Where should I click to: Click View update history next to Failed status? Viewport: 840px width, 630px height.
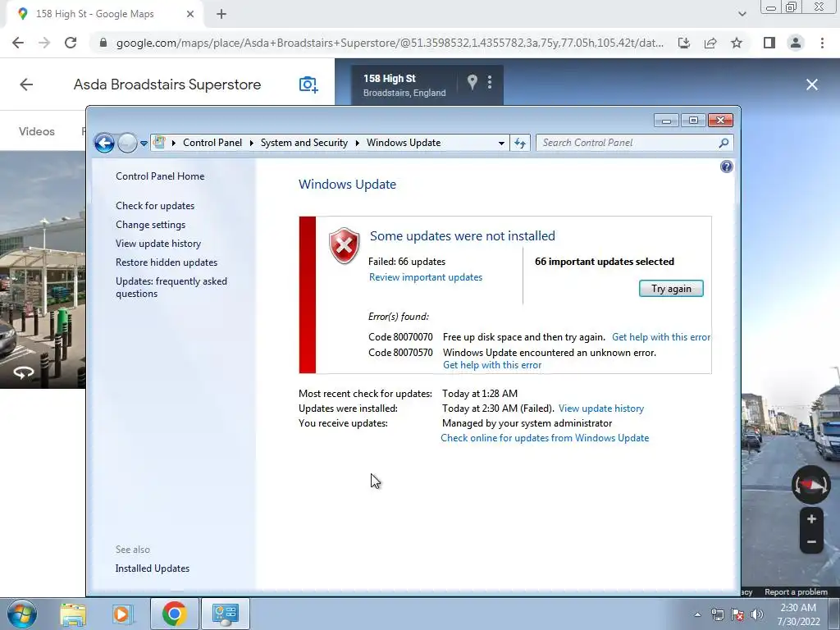[x=601, y=409]
